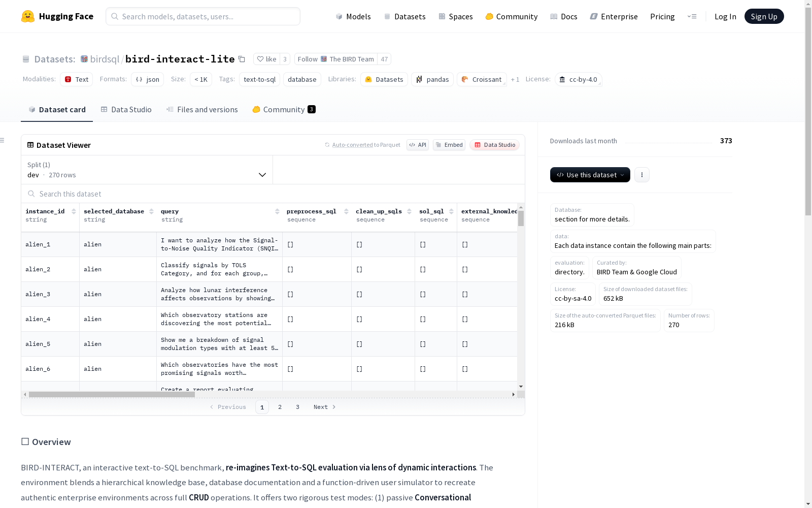Select the Datasets library tag

coord(384,79)
